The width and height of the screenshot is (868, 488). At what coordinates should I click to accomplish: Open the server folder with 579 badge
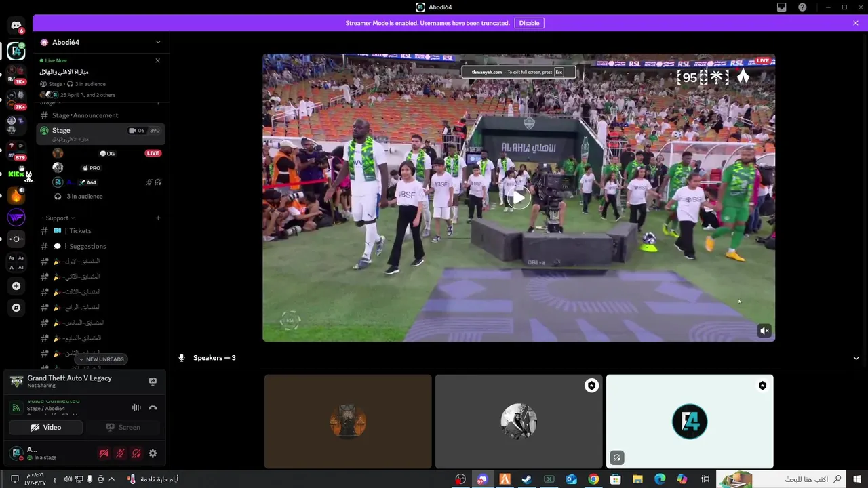pos(16,150)
